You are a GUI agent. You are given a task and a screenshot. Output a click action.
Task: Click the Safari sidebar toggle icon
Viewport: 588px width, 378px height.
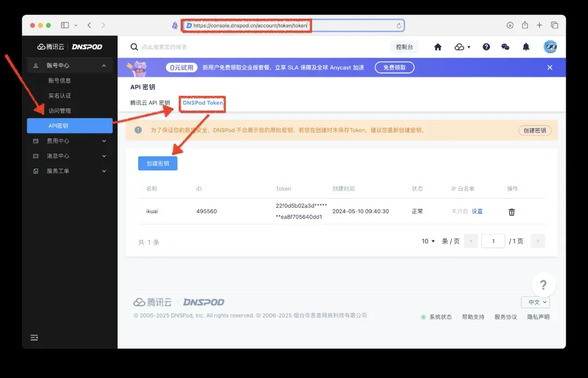65,25
